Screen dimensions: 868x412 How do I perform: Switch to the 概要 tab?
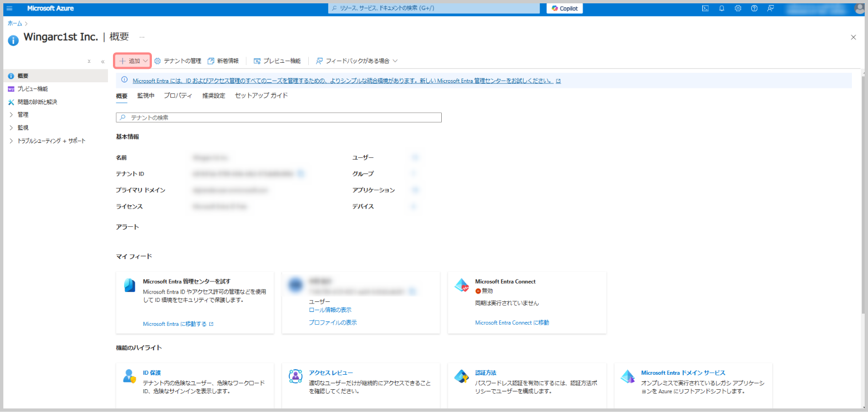click(121, 96)
